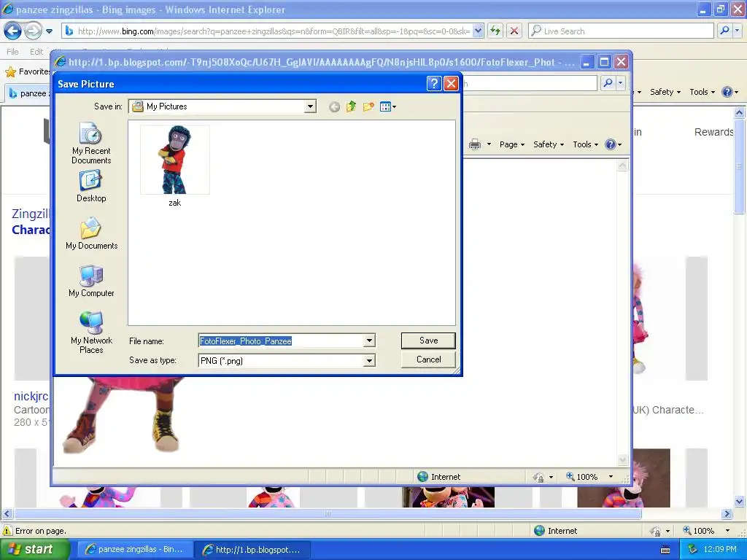Click security zone Internet in popup status bar
Screen dimensions: 747x560
(438, 477)
